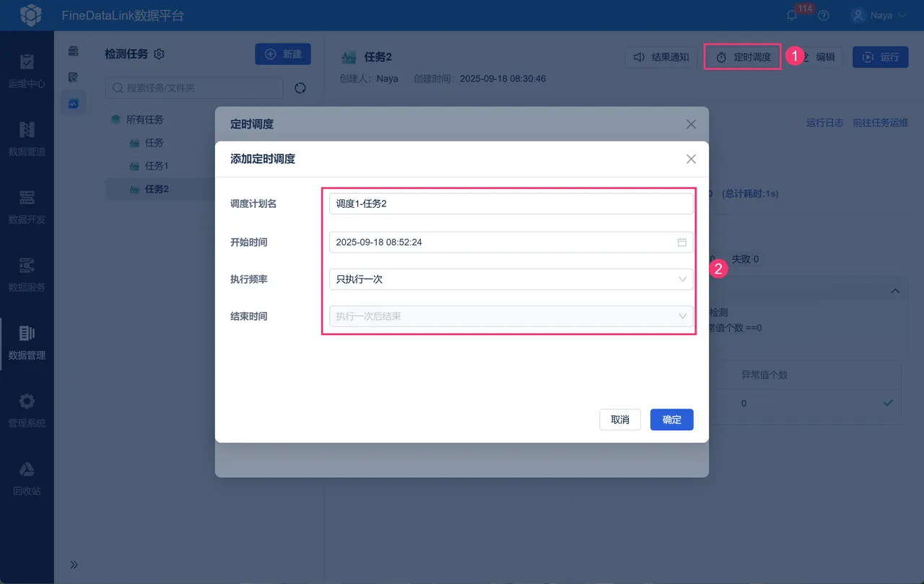
Task: Click the 编辑 button
Action: click(x=819, y=57)
